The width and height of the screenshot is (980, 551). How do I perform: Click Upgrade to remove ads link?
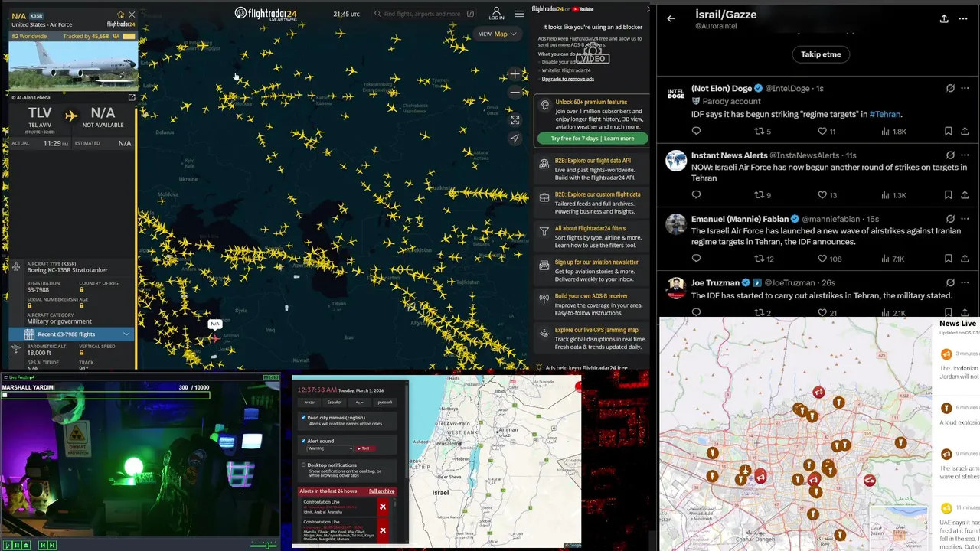click(x=567, y=79)
